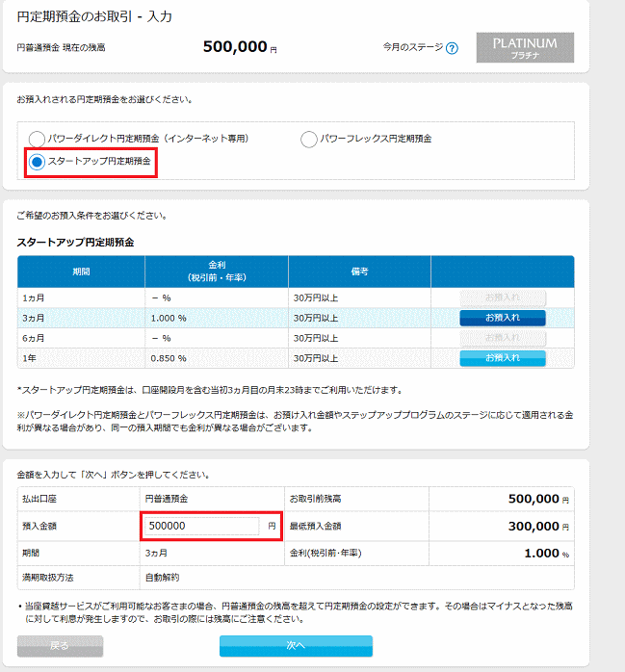Click the 1.000 % rate in 3ヵ月 row
This screenshot has width=625, height=672.
click(169, 318)
